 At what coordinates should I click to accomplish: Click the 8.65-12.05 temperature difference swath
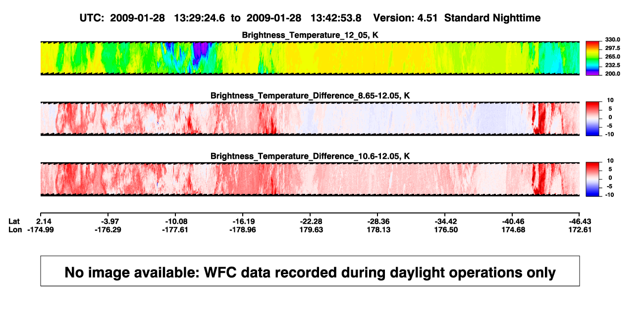click(310, 119)
